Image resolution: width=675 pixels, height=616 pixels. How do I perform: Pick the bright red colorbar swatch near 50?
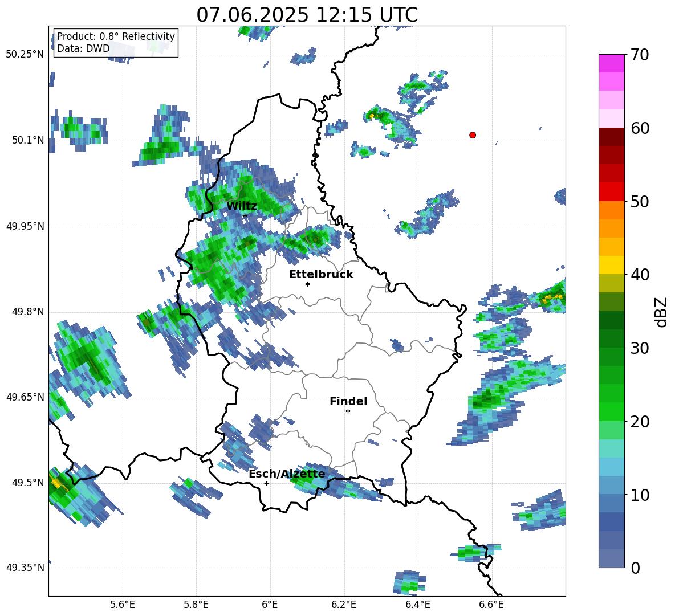611,192
